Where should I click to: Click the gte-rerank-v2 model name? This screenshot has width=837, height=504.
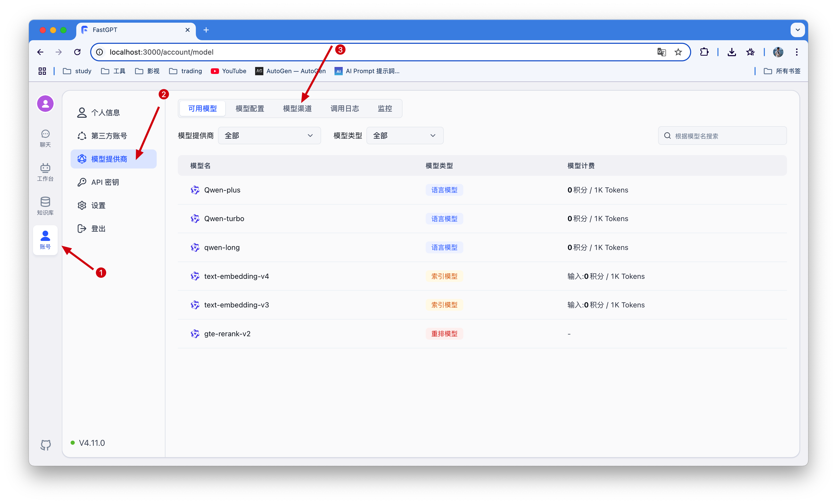coord(227,333)
